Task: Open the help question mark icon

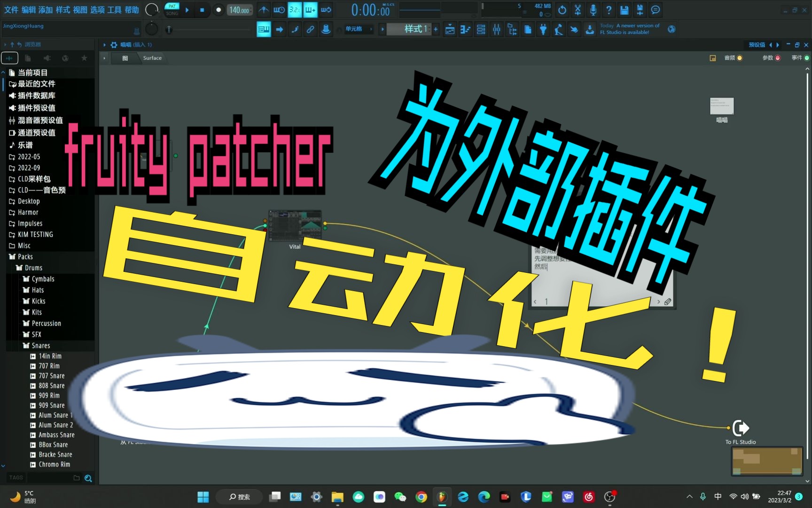Action: [609, 10]
